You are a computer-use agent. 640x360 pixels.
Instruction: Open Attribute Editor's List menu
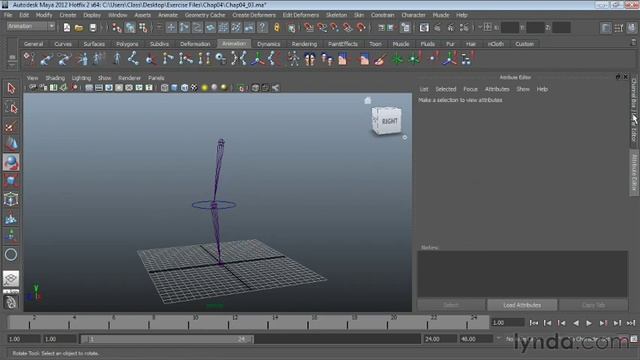coord(424,89)
